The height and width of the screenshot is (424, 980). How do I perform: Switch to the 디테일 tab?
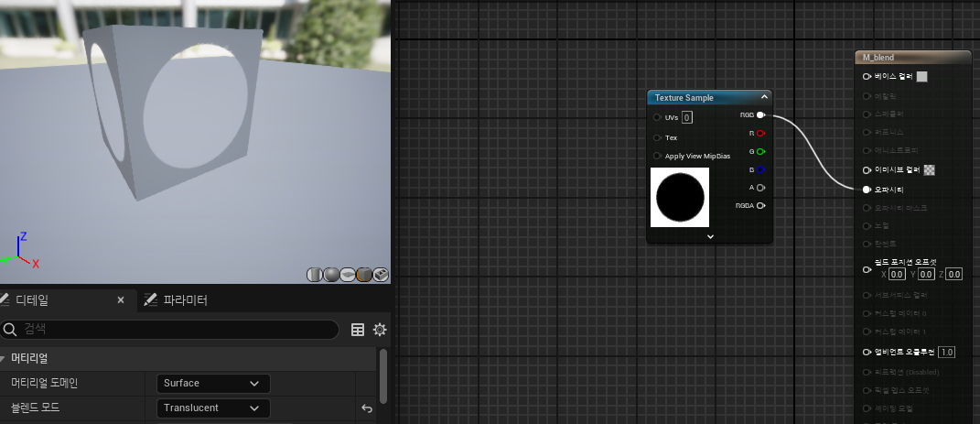(x=31, y=300)
